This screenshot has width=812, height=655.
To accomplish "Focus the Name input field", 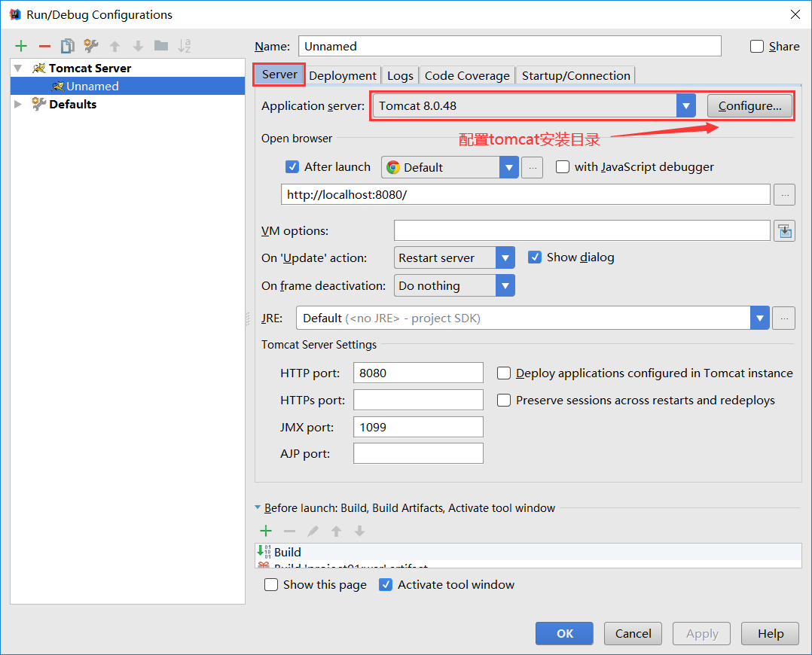I will [x=509, y=46].
